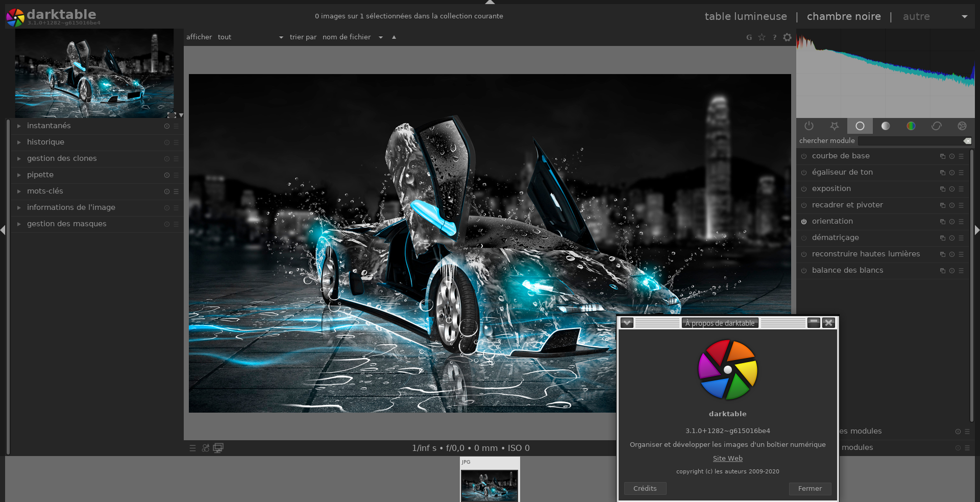Click the right module list scrollbar
Image resolution: width=980 pixels, height=502 pixels.
pos(971,286)
